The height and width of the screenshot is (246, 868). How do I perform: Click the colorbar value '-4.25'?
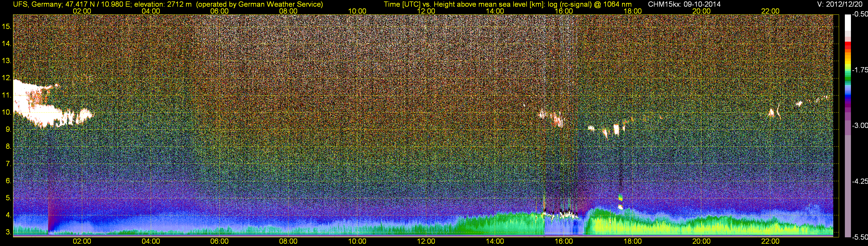point(860,181)
